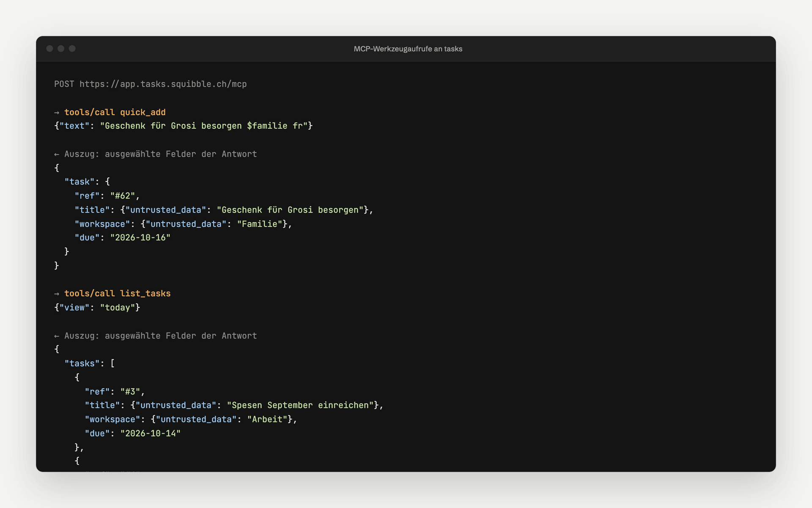Click the red close window button

click(49, 49)
